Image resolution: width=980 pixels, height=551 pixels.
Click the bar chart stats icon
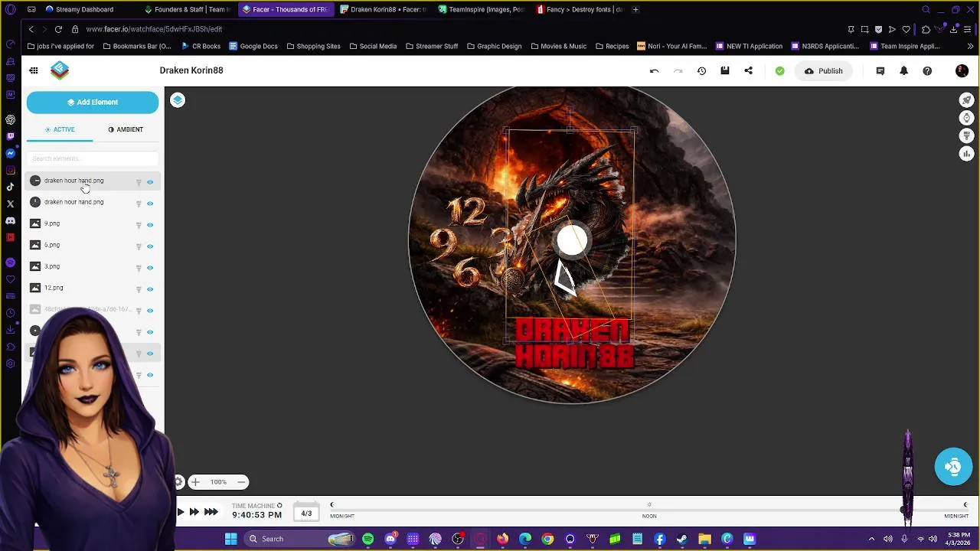click(967, 154)
